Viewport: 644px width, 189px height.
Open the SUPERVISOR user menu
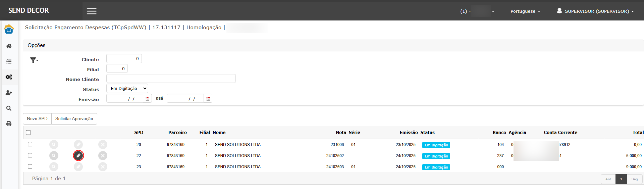coord(595,11)
